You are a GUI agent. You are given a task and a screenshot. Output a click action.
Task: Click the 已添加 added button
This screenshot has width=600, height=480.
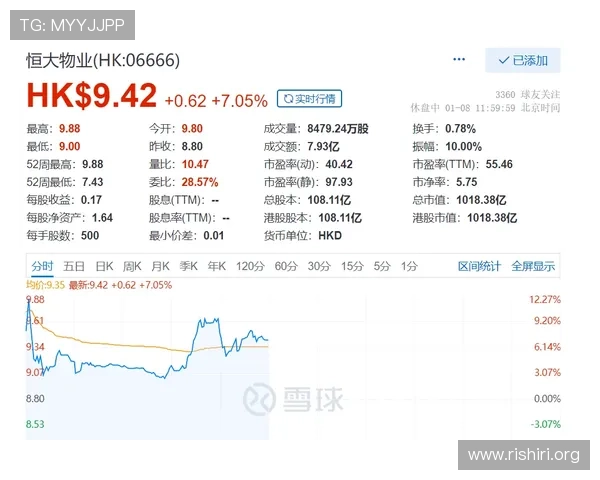(x=523, y=60)
